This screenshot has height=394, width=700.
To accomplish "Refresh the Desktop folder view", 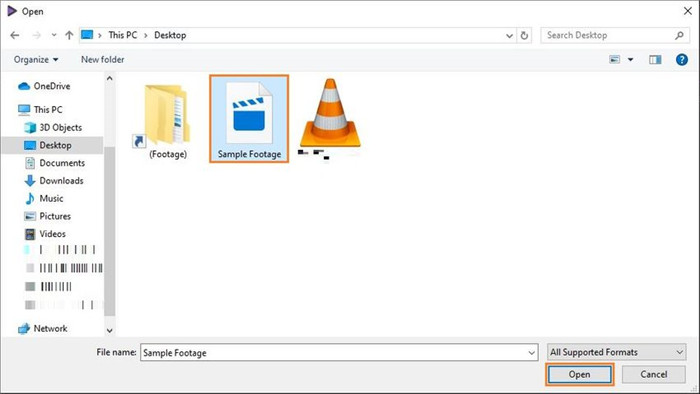I will click(525, 35).
